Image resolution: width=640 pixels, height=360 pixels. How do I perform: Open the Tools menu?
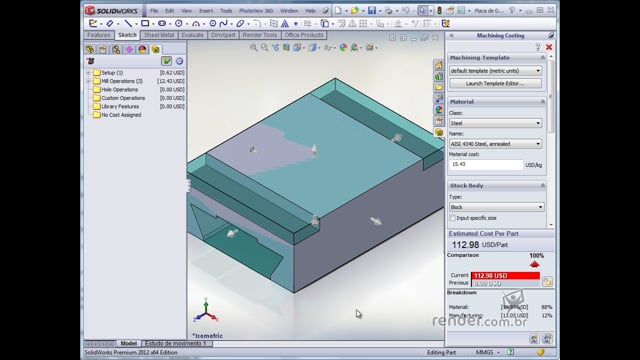[226, 11]
